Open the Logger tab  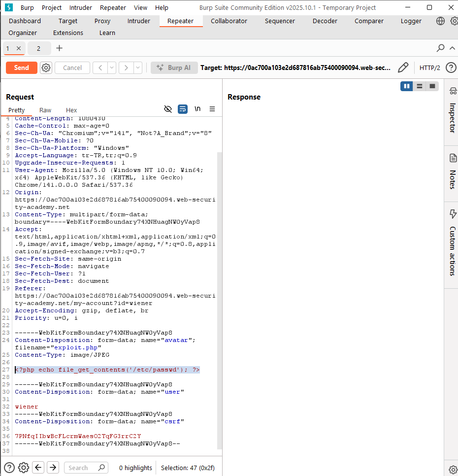(411, 21)
